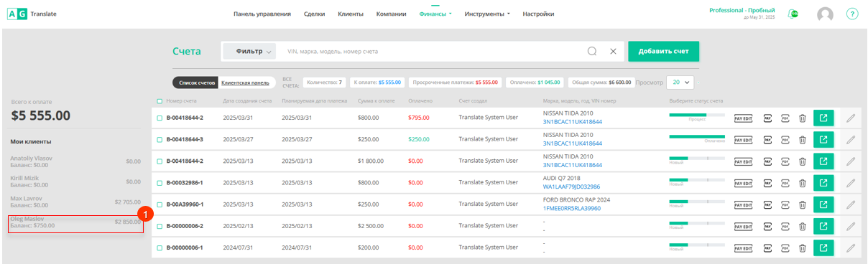The width and height of the screenshot is (868, 264).
Task: Edit invoice B-00032986-1 with pencil icon
Action: [x=851, y=183]
